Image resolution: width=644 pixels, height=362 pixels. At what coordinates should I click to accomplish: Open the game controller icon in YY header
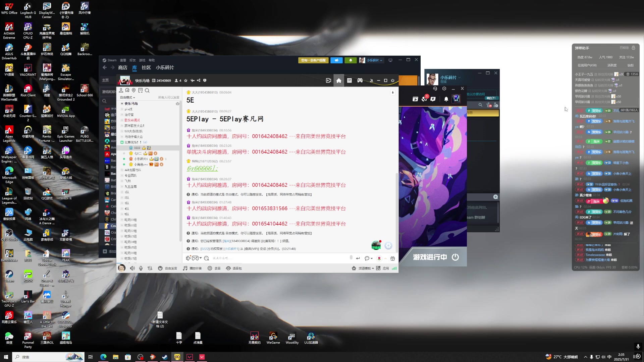[360, 80]
